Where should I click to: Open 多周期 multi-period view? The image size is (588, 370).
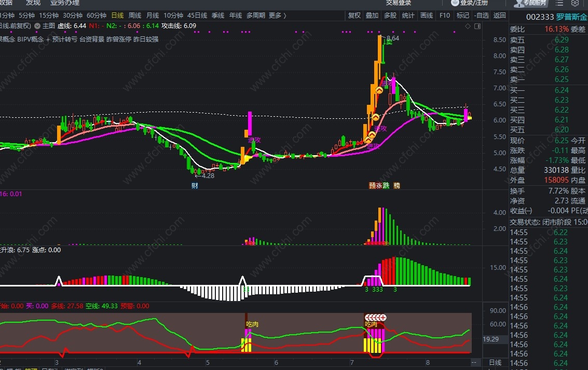pyautogui.click(x=256, y=16)
